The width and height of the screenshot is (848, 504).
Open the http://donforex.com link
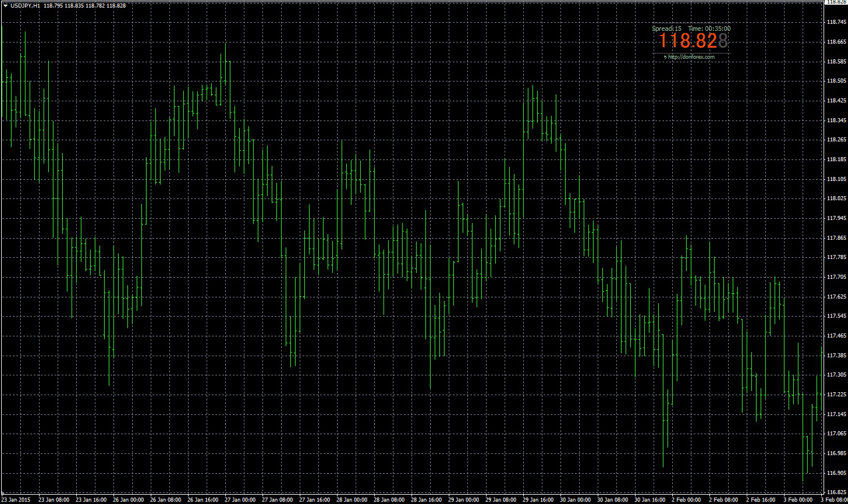[x=691, y=57]
